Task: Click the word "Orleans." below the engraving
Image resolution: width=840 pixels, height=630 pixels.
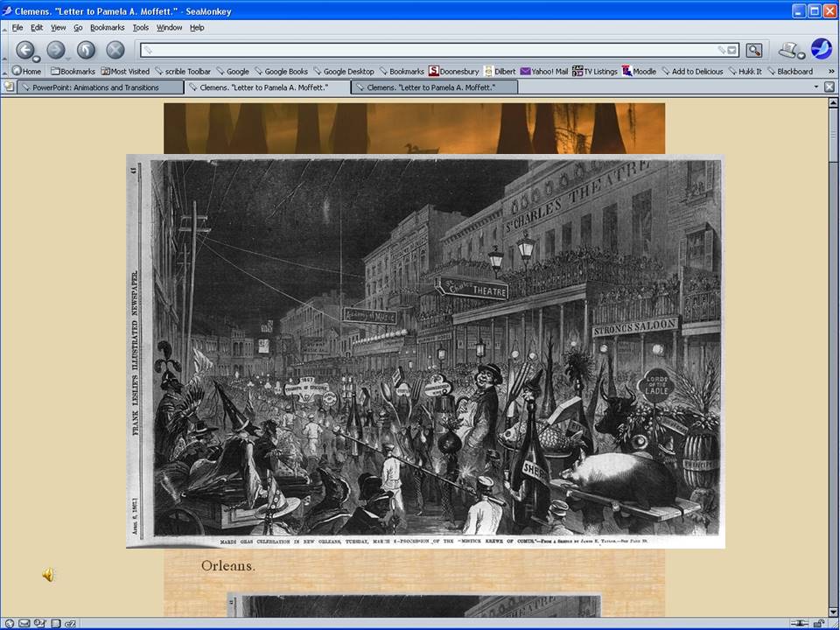Action: coord(228,566)
